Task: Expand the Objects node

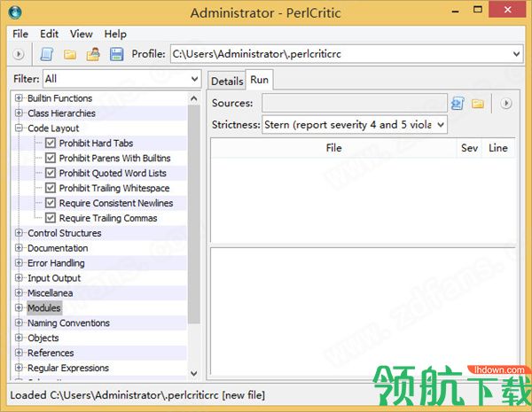Action: (x=19, y=338)
